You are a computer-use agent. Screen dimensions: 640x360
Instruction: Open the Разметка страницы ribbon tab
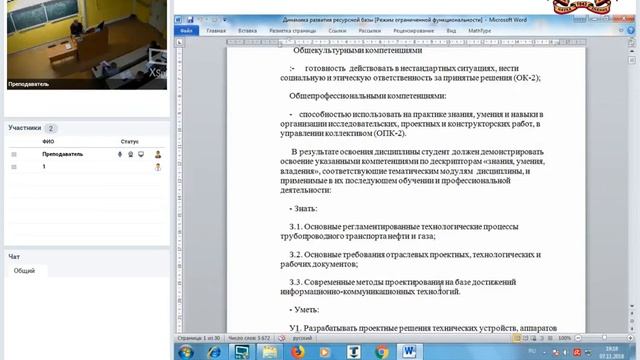[x=293, y=31]
